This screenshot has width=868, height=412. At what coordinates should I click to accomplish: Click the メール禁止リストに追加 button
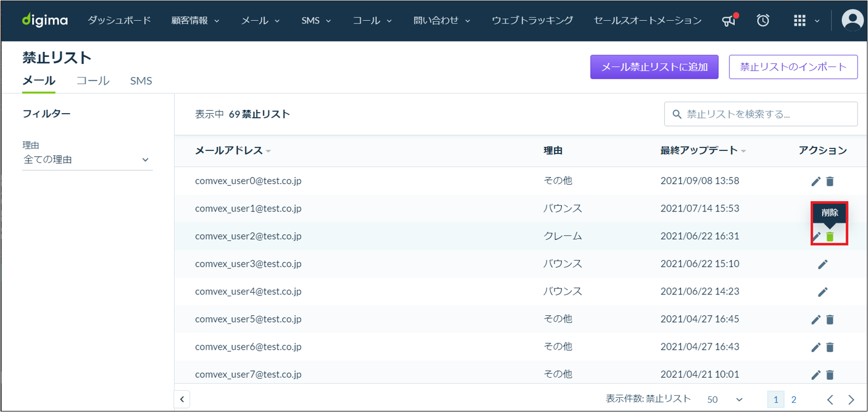coord(654,67)
